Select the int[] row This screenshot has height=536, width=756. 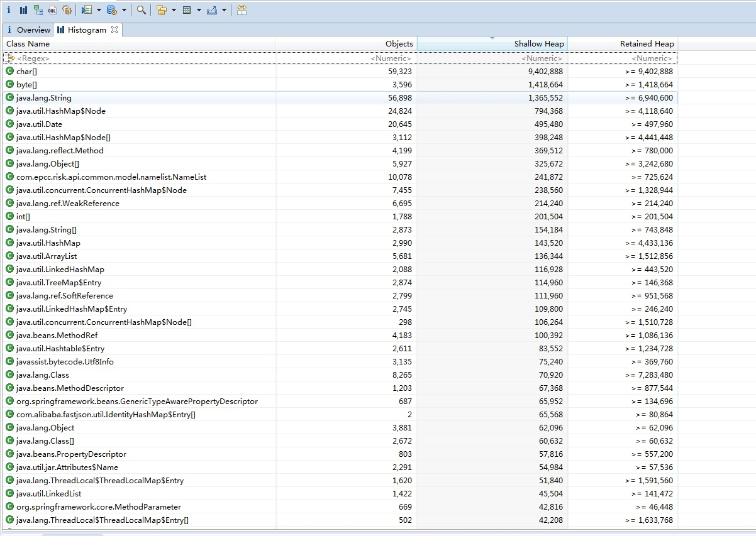coord(340,216)
